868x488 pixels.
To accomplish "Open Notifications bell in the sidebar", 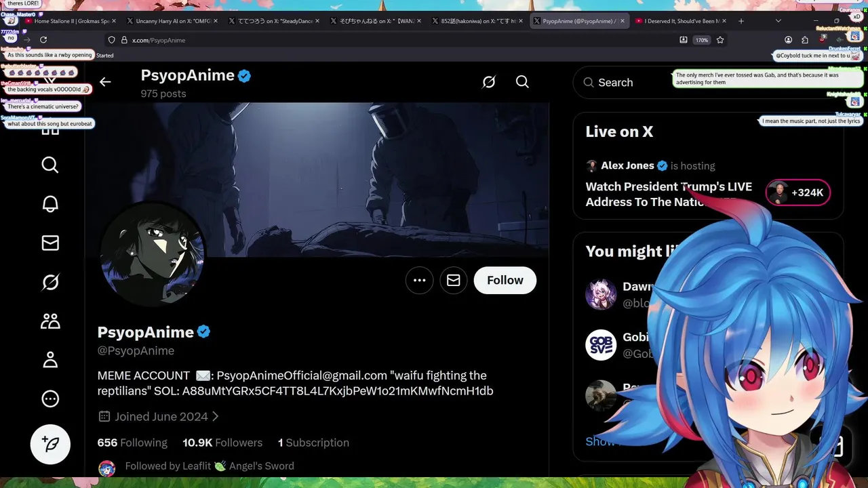I will tap(50, 204).
